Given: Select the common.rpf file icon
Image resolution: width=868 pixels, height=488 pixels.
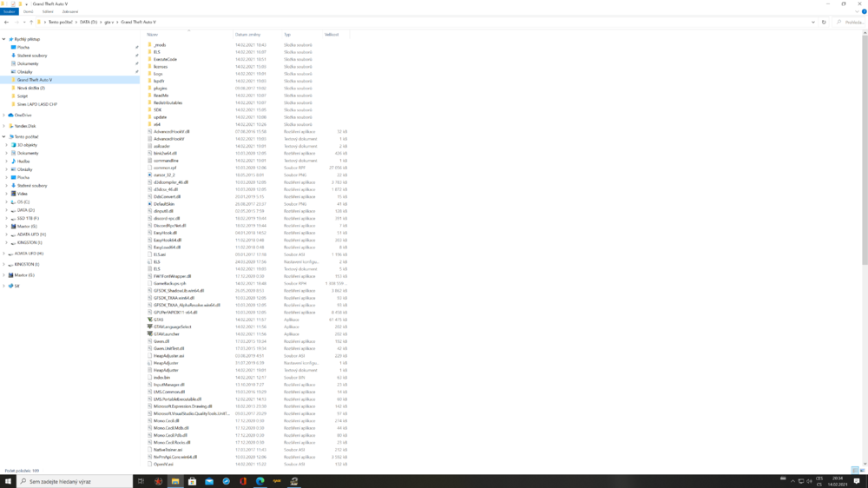Looking at the screenshot, I should (149, 168).
